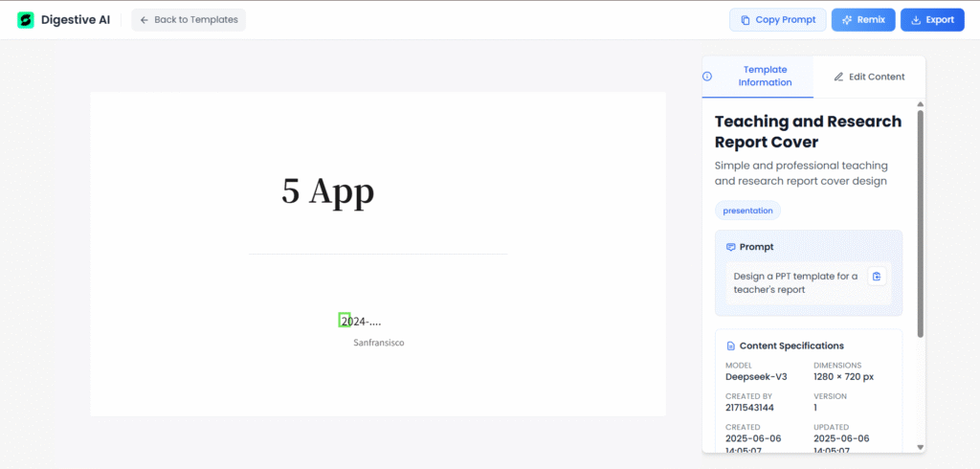The height and width of the screenshot is (469, 980).
Task: Click the chat icon beside the Prompt heading
Action: click(730, 247)
